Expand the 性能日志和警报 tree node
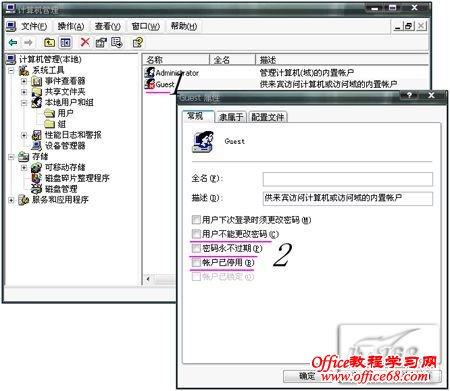 (24, 135)
